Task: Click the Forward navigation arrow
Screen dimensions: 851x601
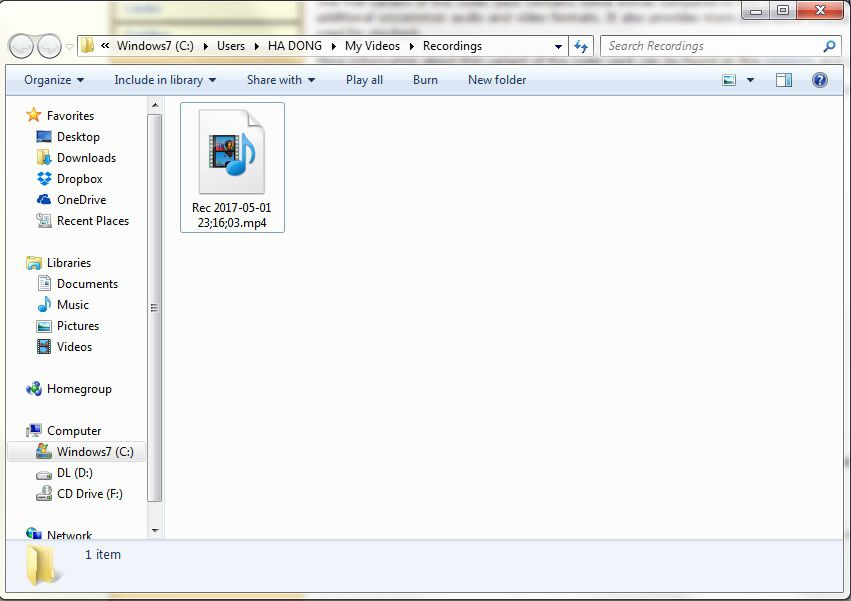Action: (x=48, y=46)
